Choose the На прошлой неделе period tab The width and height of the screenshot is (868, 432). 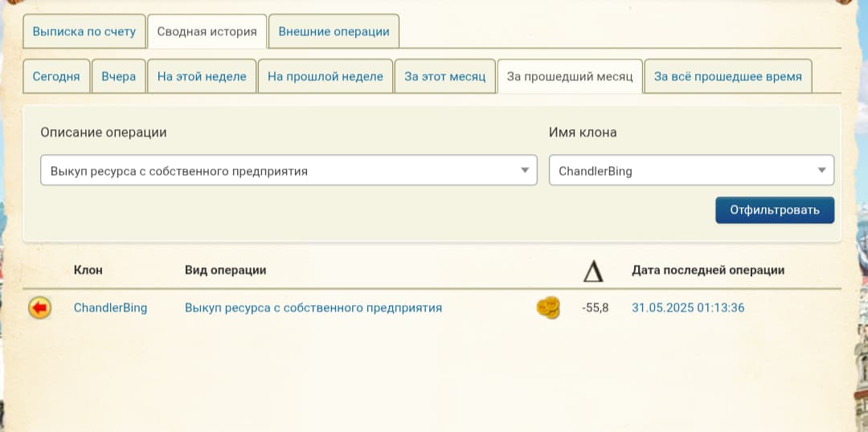point(325,77)
